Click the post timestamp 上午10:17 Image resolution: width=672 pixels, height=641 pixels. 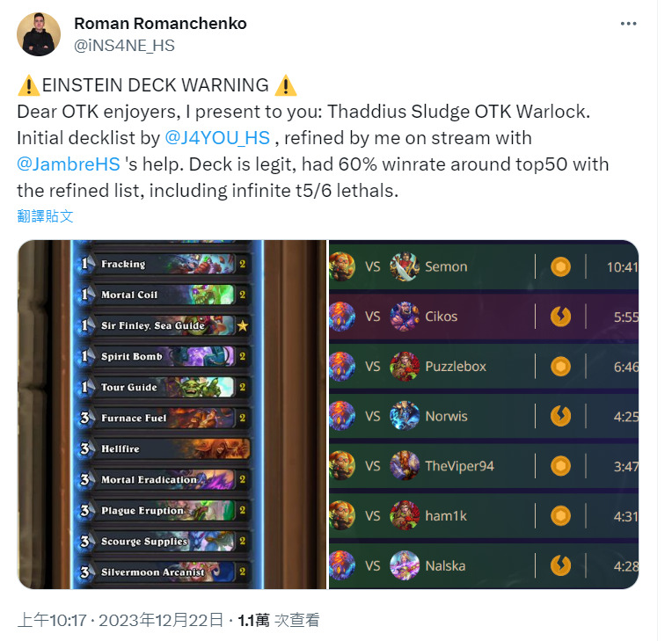click(x=52, y=620)
